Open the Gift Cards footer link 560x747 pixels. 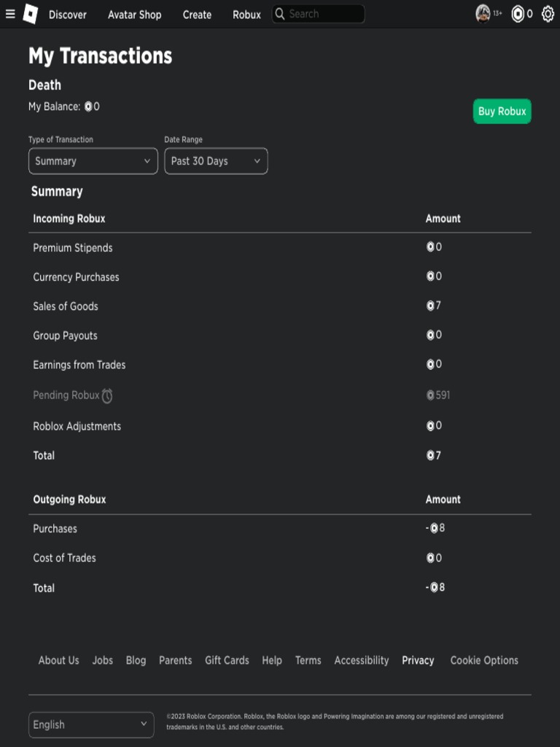click(x=227, y=660)
